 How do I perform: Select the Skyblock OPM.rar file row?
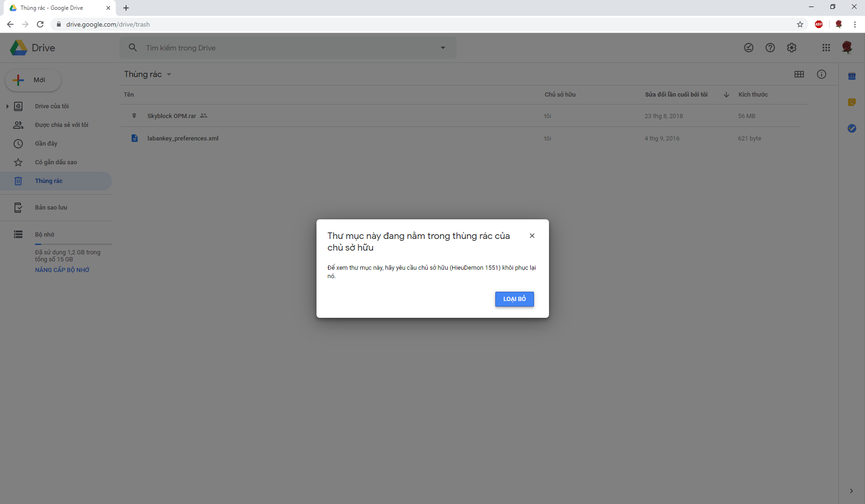(460, 116)
